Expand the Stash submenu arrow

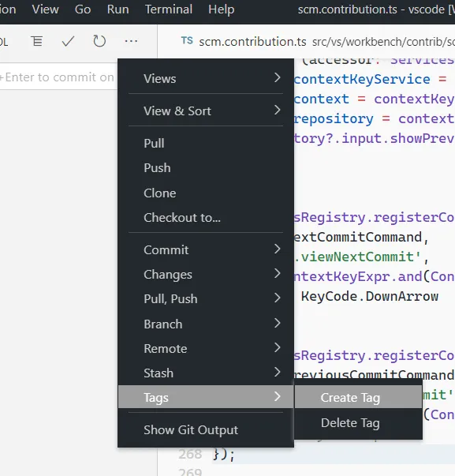click(277, 372)
